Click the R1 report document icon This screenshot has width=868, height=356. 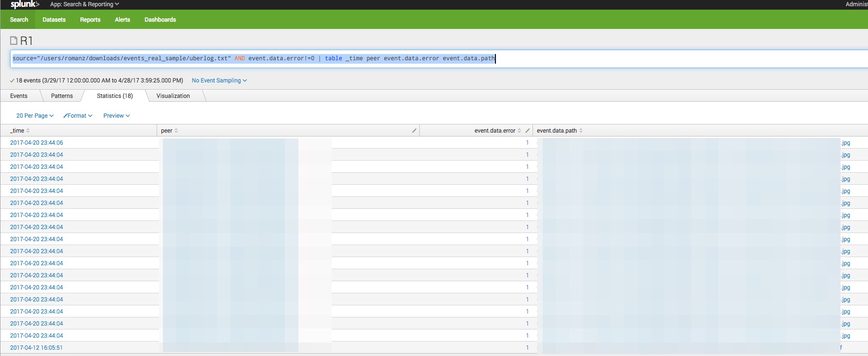13,41
